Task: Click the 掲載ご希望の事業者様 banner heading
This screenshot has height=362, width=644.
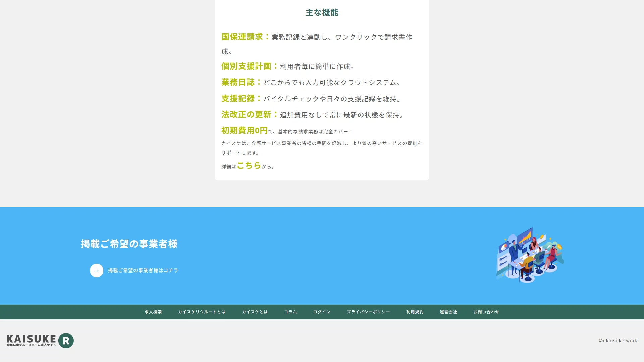Action: point(129,244)
